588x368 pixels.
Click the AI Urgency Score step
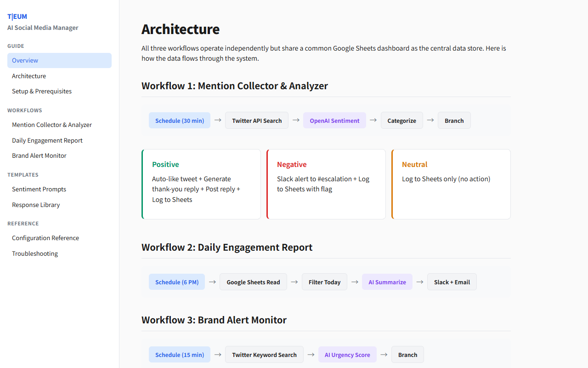347,354
